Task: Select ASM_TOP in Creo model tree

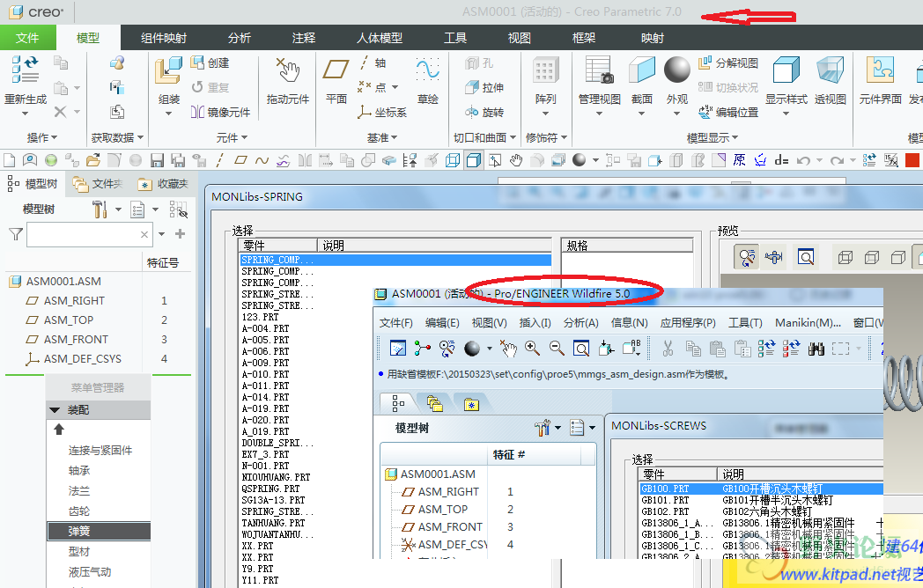Action: tap(69, 320)
